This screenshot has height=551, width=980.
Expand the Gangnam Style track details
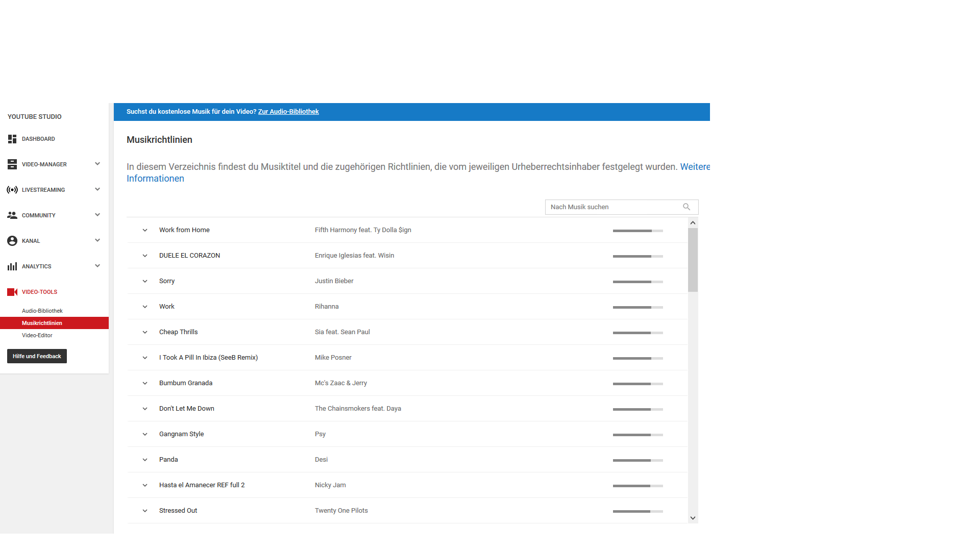145,434
